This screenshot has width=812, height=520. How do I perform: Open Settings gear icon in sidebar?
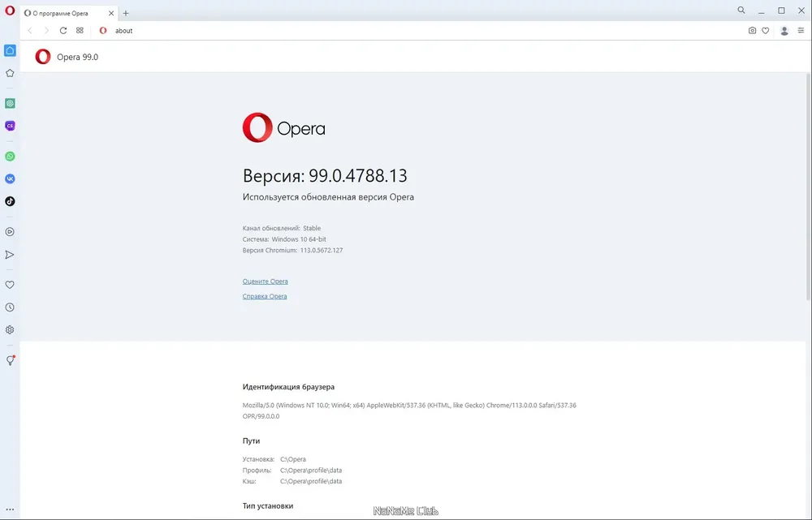pyautogui.click(x=10, y=329)
